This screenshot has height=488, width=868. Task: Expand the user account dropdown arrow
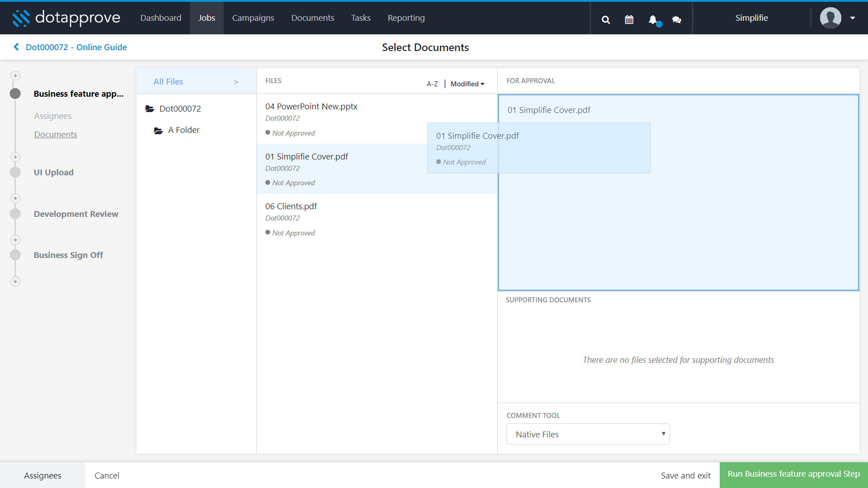point(853,18)
